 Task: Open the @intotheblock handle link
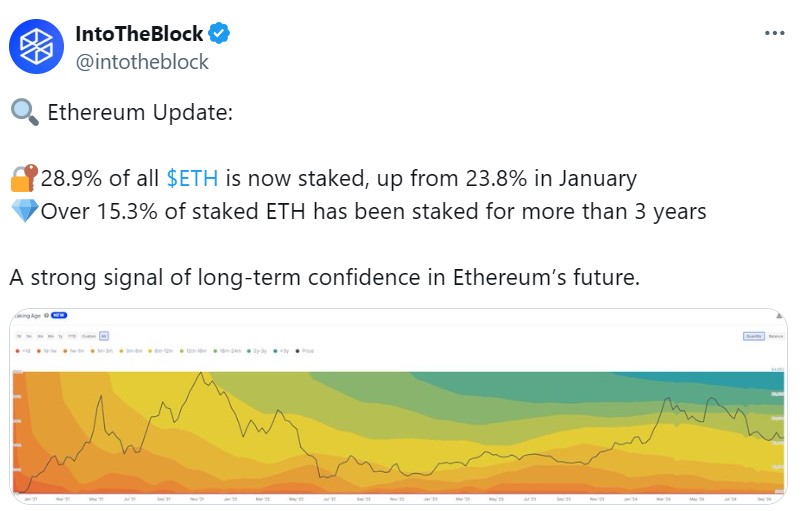point(142,62)
